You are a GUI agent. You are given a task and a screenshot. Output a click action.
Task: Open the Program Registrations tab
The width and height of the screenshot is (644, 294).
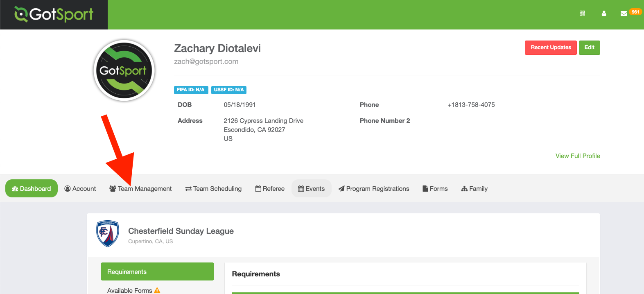click(x=374, y=188)
